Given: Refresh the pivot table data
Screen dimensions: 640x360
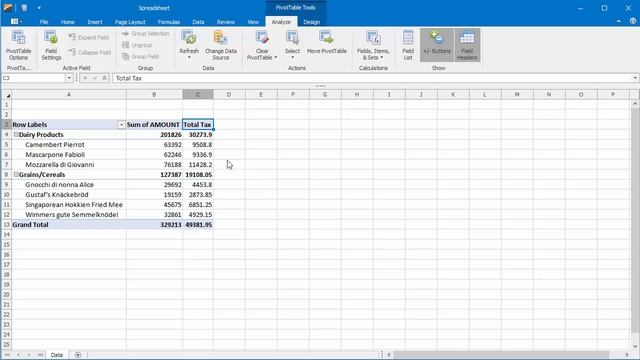Looking at the screenshot, I should [x=189, y=45].
